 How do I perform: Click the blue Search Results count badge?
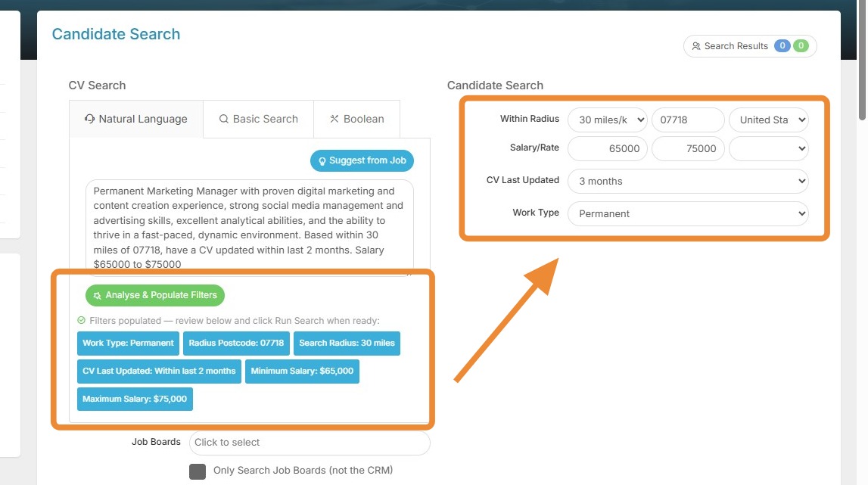point(782,46)
